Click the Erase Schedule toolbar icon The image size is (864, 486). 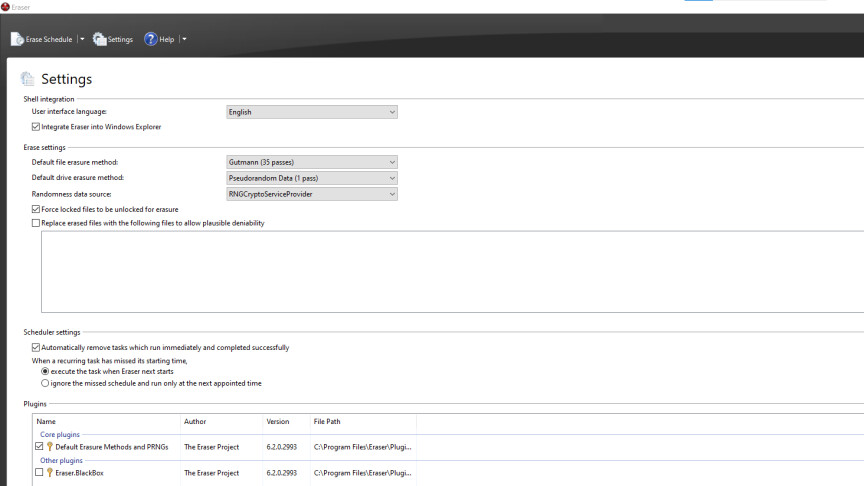[17, 39]
